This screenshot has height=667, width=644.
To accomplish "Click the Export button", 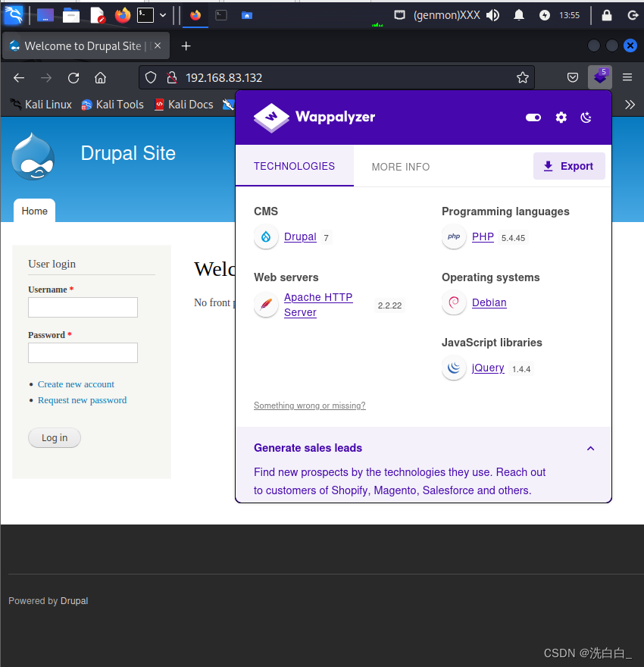I will pyautogui.click(x=569, y=166).
